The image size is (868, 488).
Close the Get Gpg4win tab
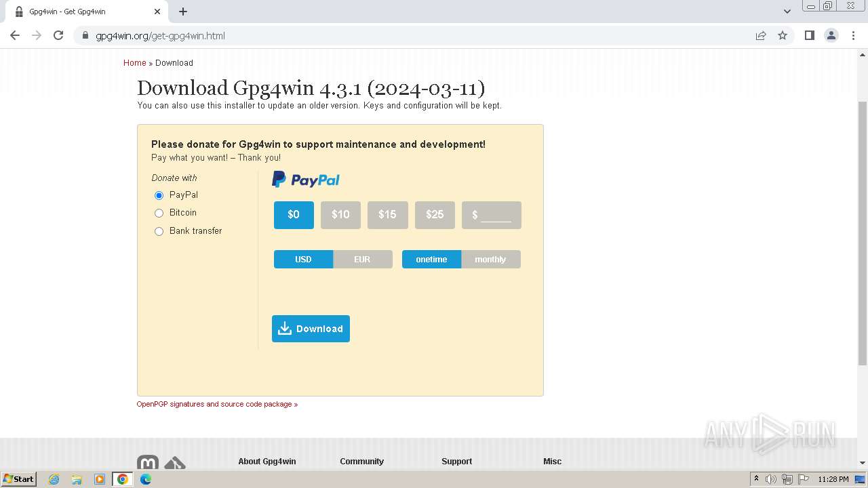click(x=157, y=12)
